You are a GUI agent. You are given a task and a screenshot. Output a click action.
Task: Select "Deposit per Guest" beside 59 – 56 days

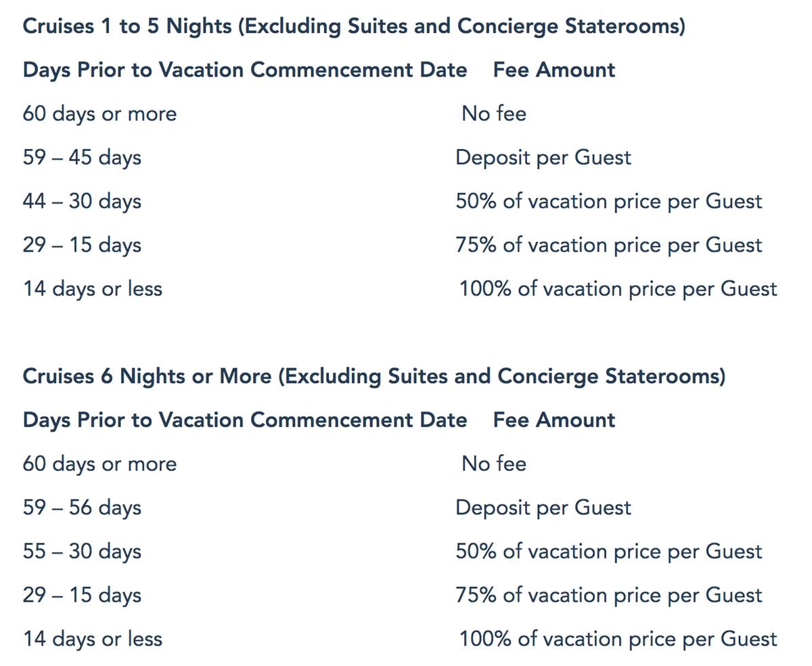coord(543,508)
